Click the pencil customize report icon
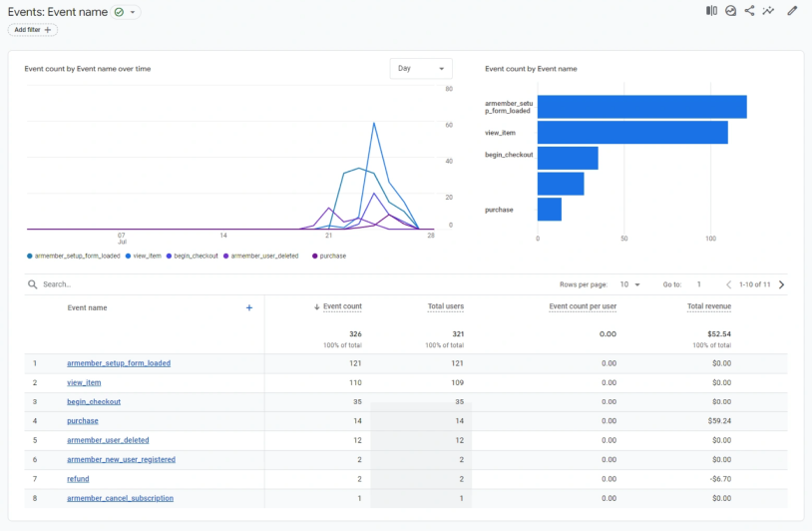The height and width of the screenshot is (531, 812). pyautogui.click(x=792, y=11)
